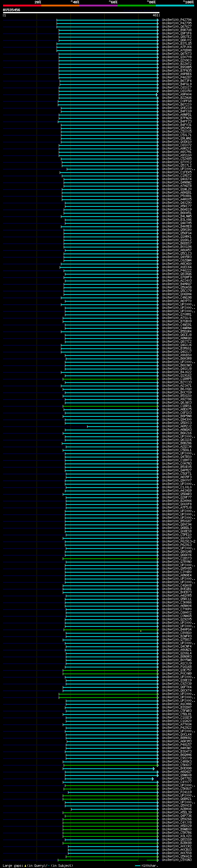Click the cyan ~100% identity legend segment
Screen dimensions: 197x868
pyautogui.click(x=175, y=6)
